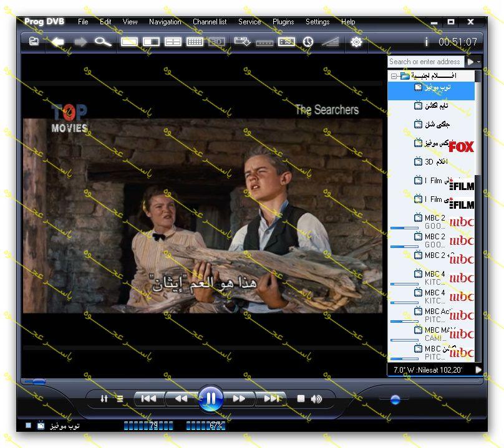
Task: Open the scheduler clock icon
Action: (308, 42)
